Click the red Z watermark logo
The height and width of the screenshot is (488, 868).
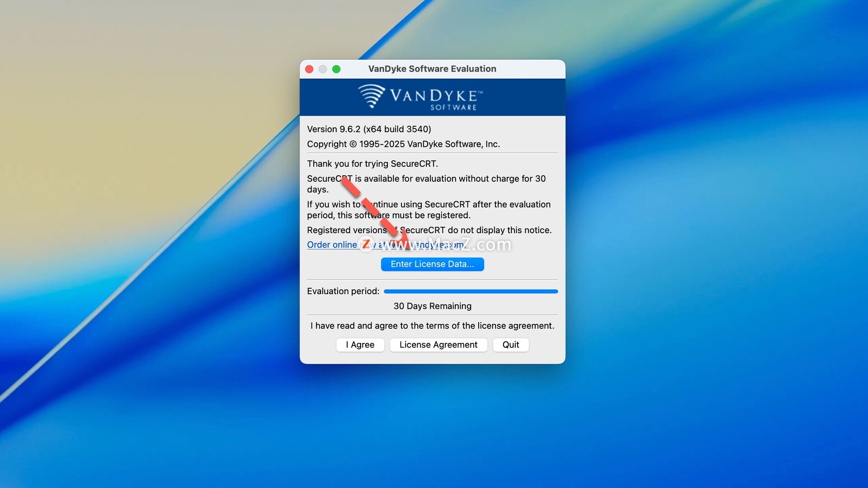(366, 244)
